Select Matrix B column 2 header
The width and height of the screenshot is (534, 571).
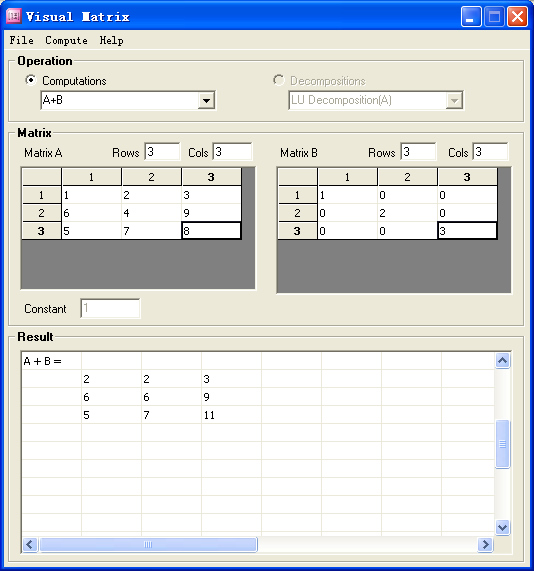click(x=408, y=177)
